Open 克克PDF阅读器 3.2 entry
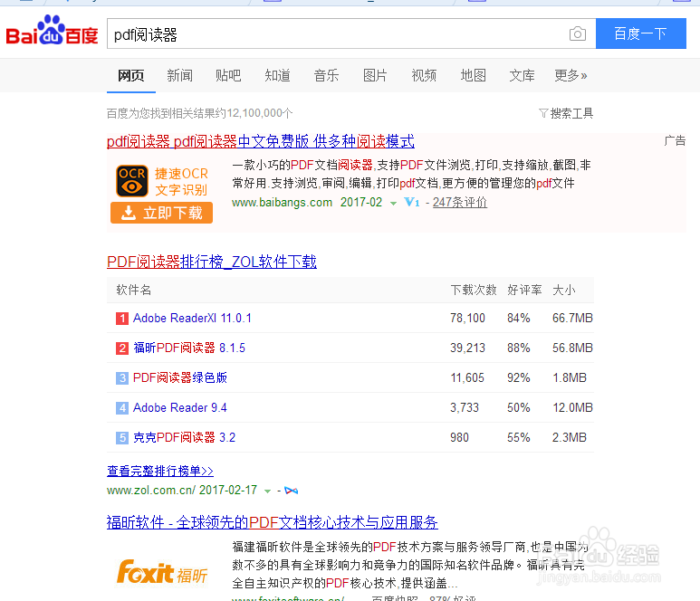This screenshot has width=700, height=601. pos(185,438)
